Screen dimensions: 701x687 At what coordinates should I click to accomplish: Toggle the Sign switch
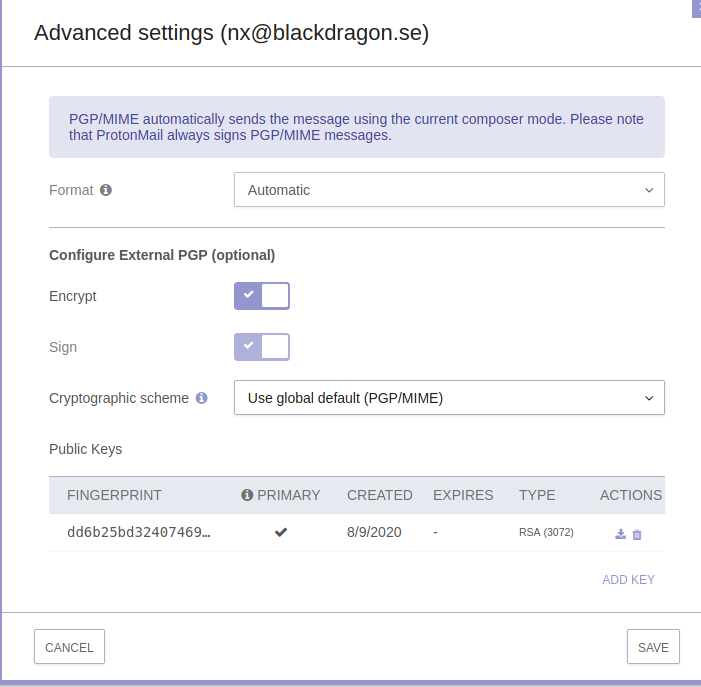[x=262, y=347]
